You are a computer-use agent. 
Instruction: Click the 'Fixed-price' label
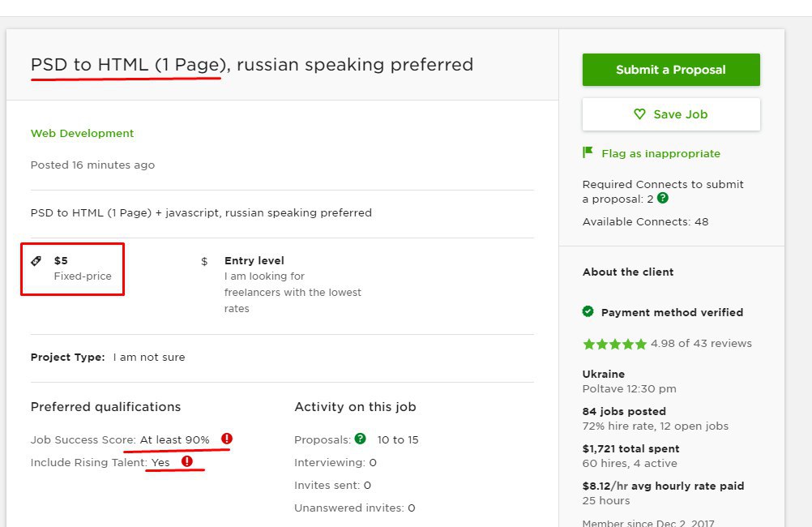(x=83, y=276)
